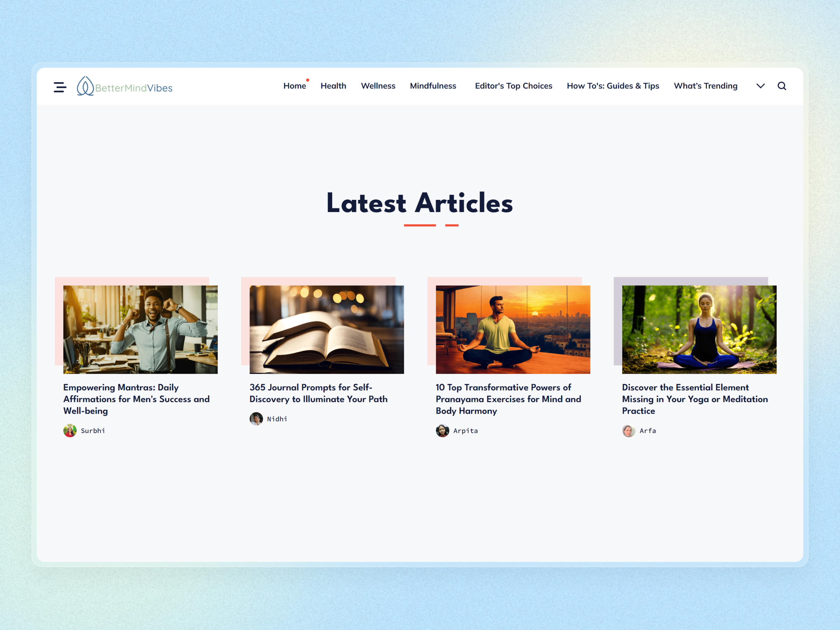This screenshot has width=840, height=630.
Task: Click Nidhi's author avatar
Action: tap(256, 419)
